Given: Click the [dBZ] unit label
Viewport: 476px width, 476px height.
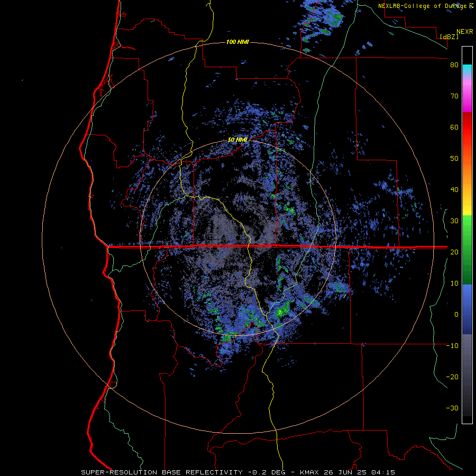Looking at the screenshot, I should 449,36.
